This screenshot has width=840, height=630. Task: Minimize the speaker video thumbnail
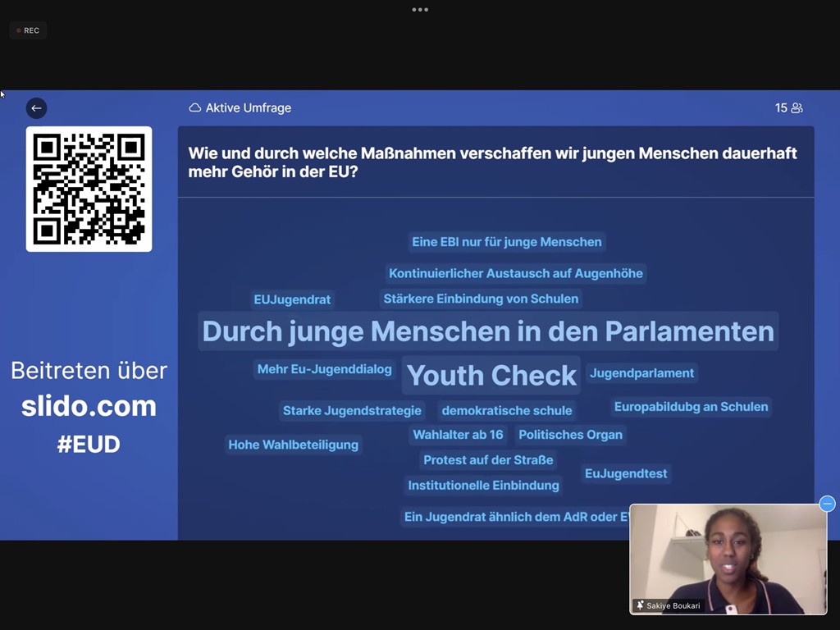827,504
